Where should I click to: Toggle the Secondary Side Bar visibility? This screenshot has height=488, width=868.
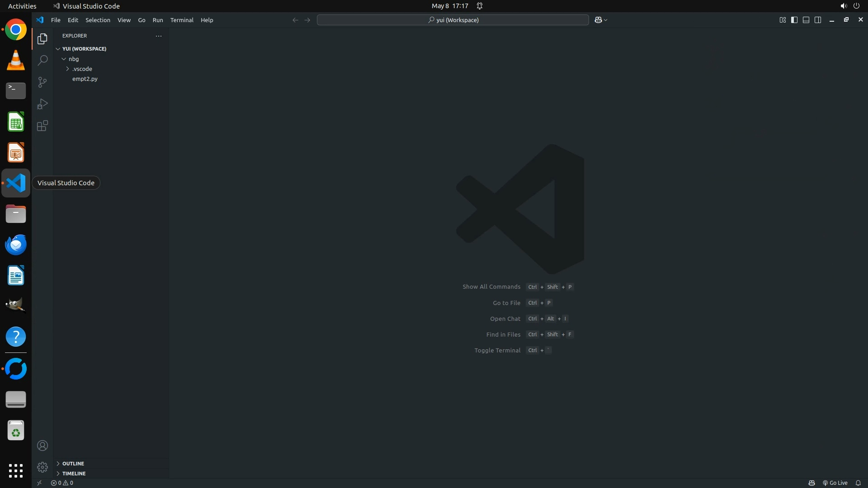click(818, 20)
